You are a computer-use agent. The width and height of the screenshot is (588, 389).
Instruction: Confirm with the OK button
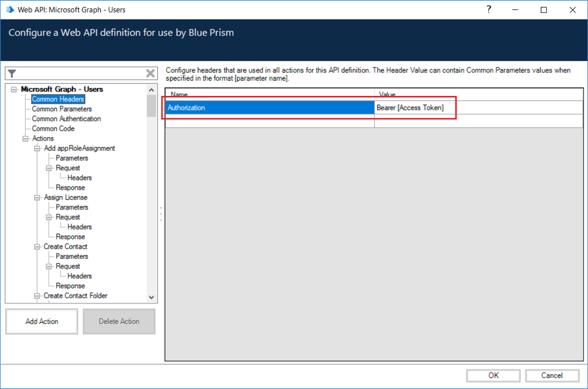point(493,375)
